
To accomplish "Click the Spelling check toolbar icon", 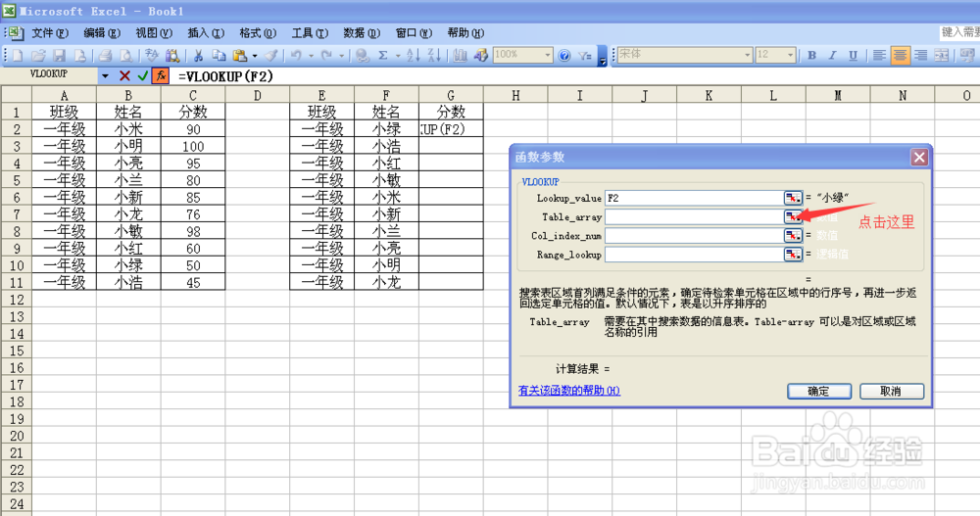I will pyautogui.click(x=151, y=56).
